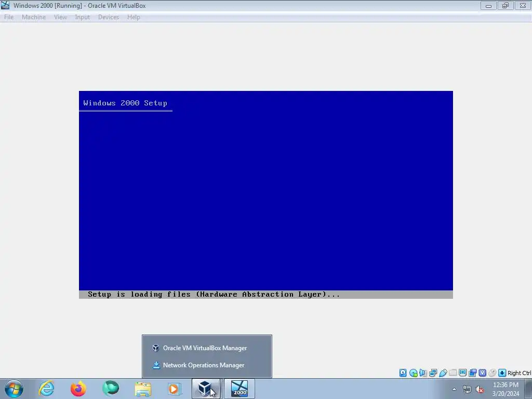Open Windows Media Player from taskbar
This screenshot has width=532, height=399.
pyautogui.click(x=175, y=389)
